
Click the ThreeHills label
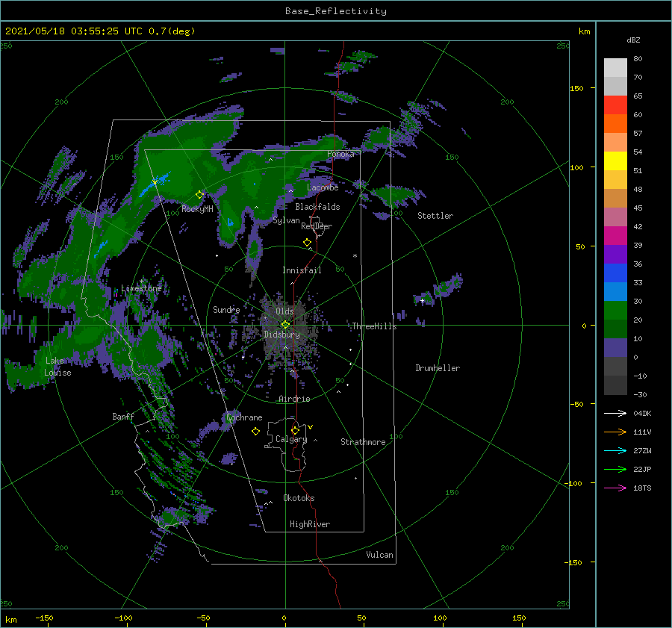pos(375,326)
